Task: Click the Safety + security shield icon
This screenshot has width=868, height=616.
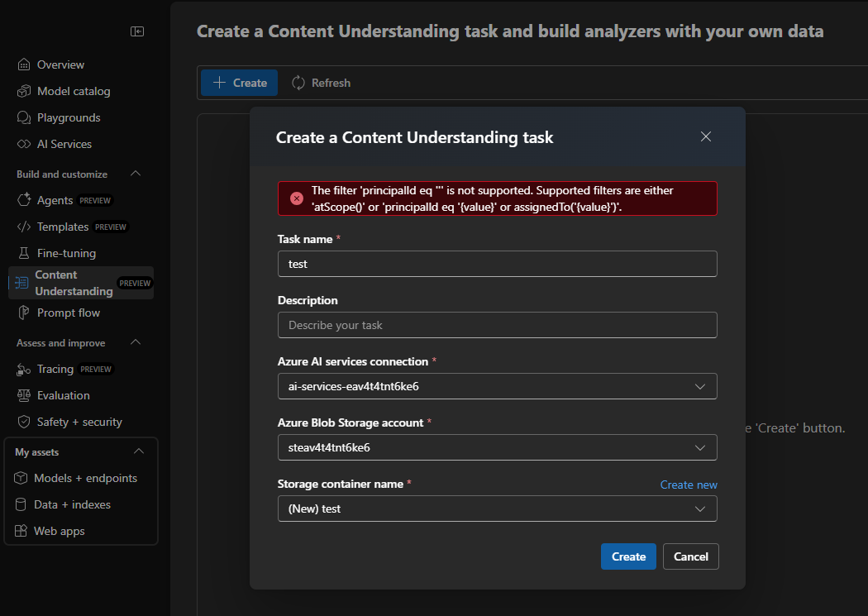Action: click(x=24, y=422)
